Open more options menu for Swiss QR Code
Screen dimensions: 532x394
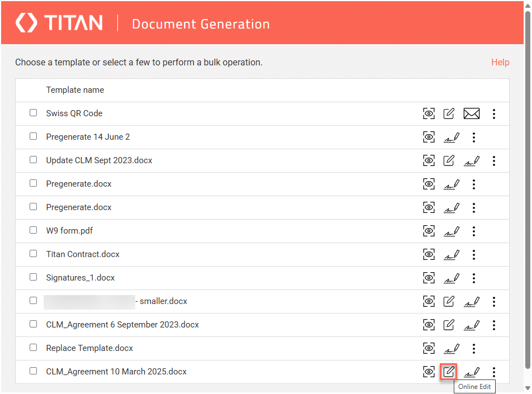click(494, 114)
